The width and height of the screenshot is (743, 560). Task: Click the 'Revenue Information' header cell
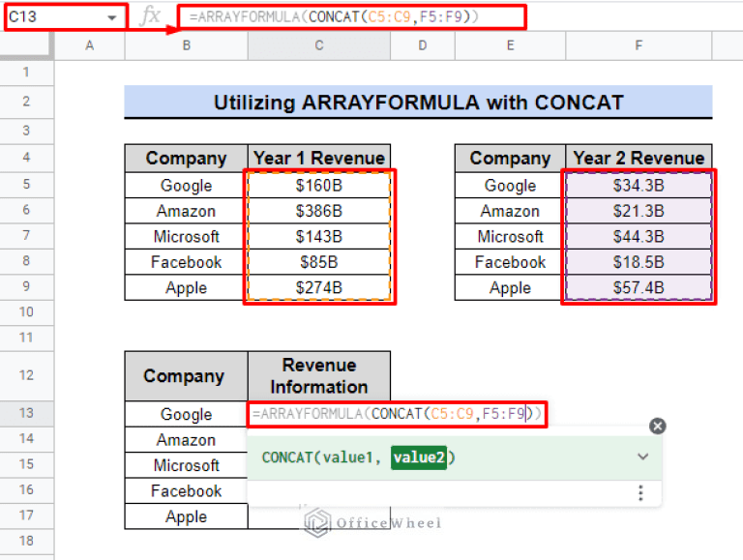(319, 376)
